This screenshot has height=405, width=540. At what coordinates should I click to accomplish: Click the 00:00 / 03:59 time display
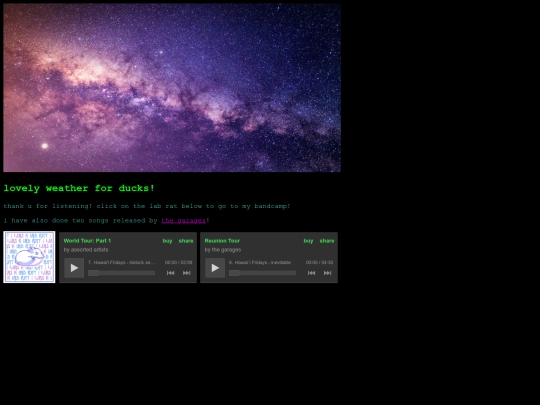click(178, 262)
